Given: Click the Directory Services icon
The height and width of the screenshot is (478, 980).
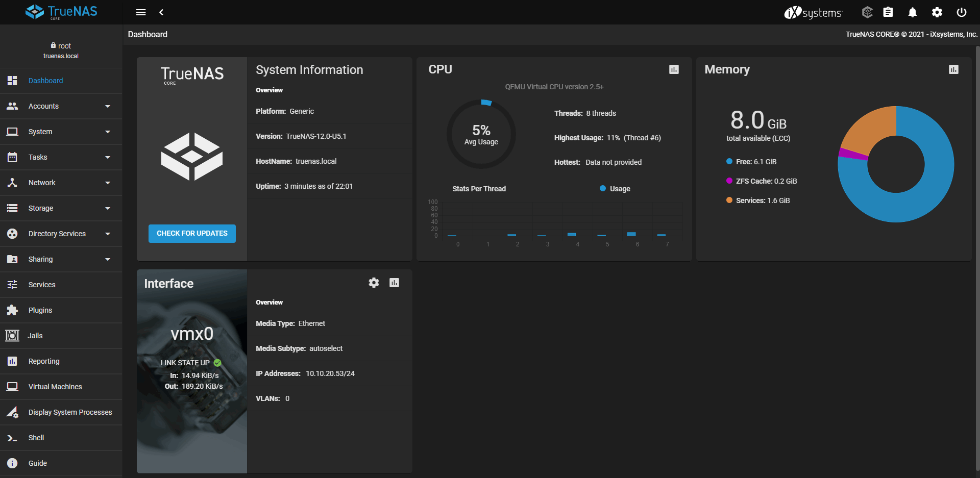Looking at the screenshot, I should 12,234.
